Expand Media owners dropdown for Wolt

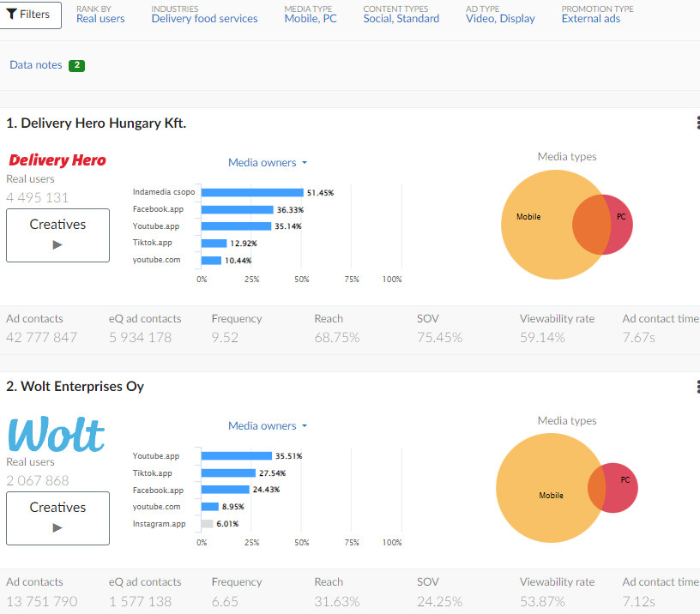[x=268, y=426]
